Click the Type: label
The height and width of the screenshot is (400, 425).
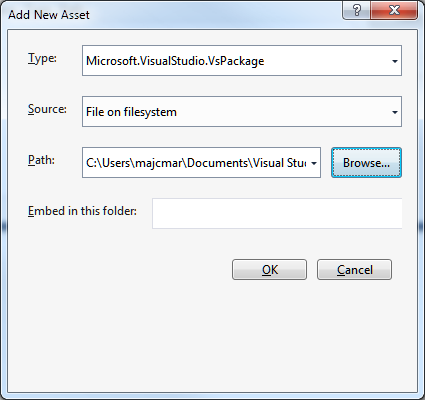point(42,59)
